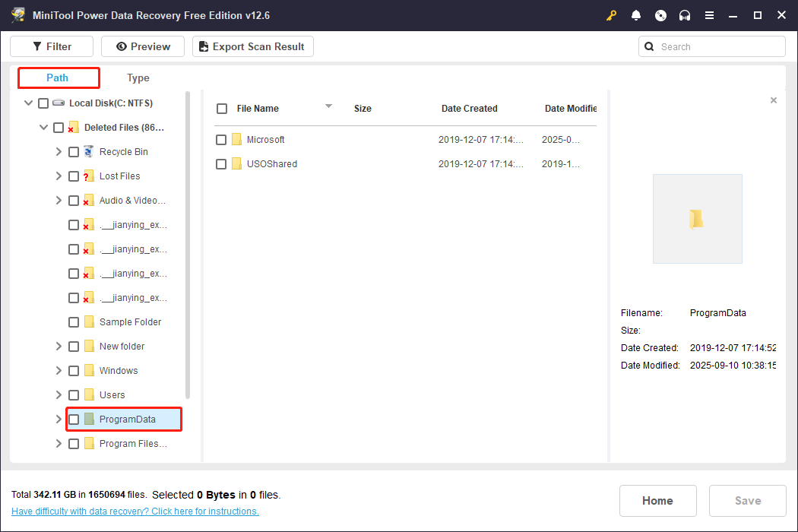Screen dimensions: 798x532
Task: Check the ProgramData folder checkbox
Action: pyautogui.click(x=74, y=420)
